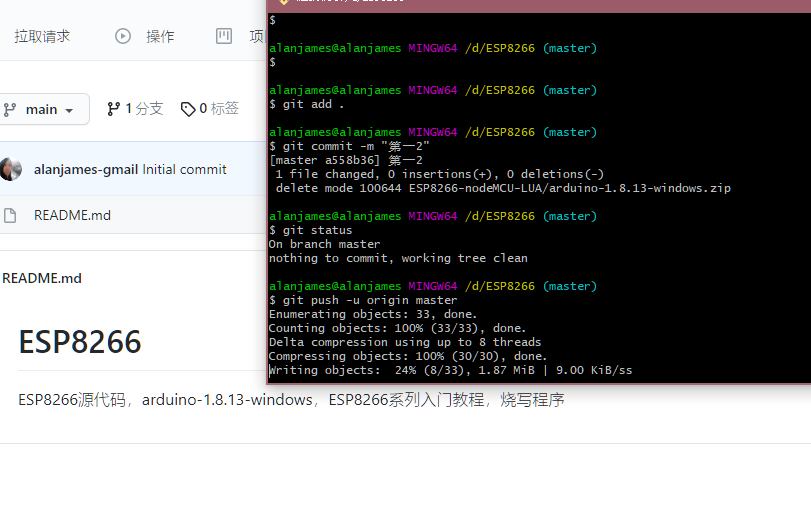The height and width of the screenshot is (514, 811).
Task: Click the terminal window title bar
Action: coord(539,6)
